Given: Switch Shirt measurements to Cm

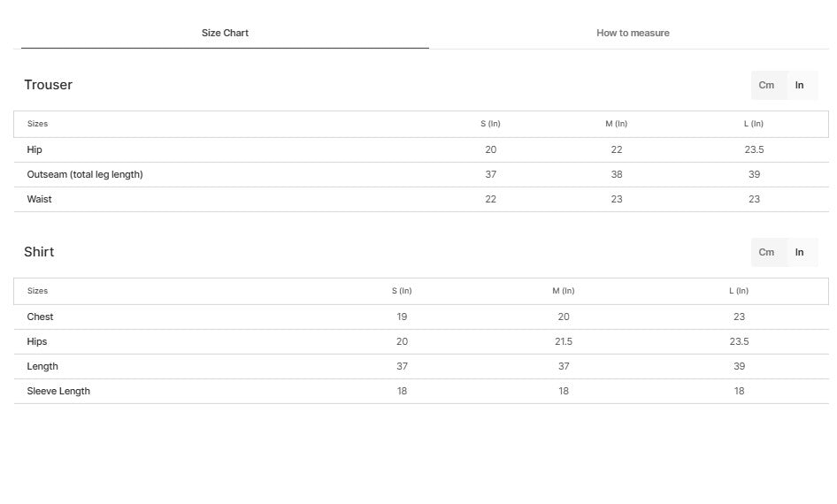Looking at the screenshot, I should tap(766, 252).
